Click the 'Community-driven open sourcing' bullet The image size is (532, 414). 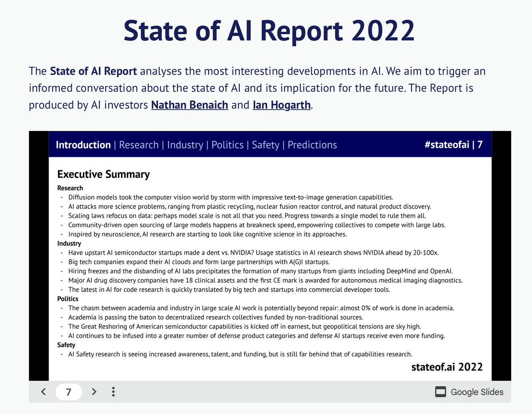pyautogui.click(x=257, y=225)
